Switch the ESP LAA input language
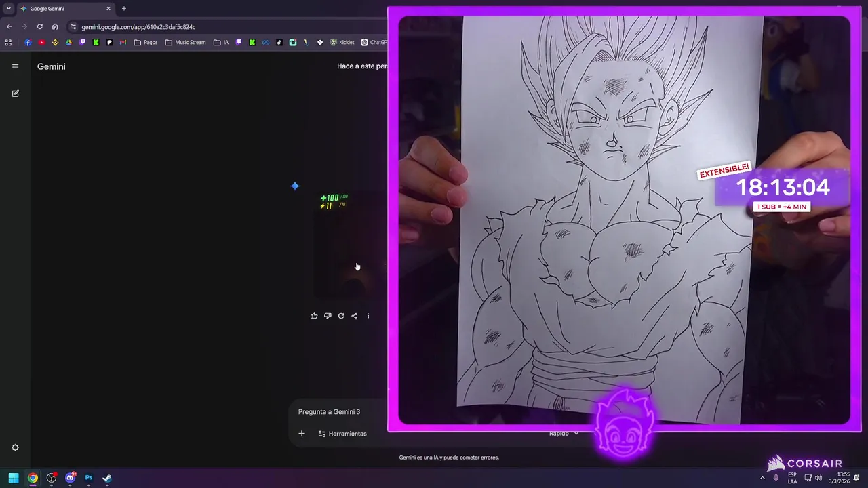 coord(792,478)
